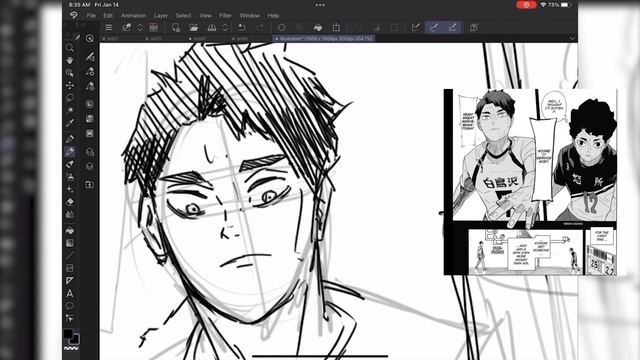Select the Operation object tool
The image size is (640, 360).
[x=70, y=73]
